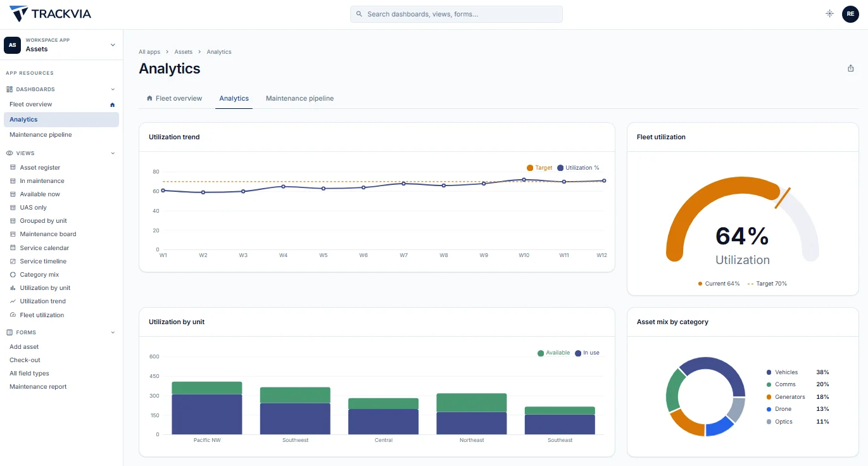Open the RE user avatar menu
This screenshot has height=466, width=868.
coord(850,14)
